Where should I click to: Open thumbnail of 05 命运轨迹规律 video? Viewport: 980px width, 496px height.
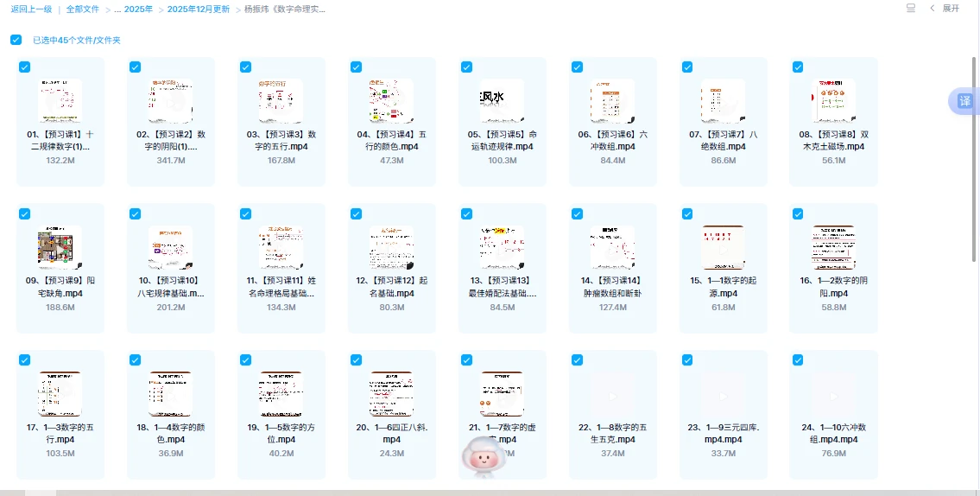point(502,101)
